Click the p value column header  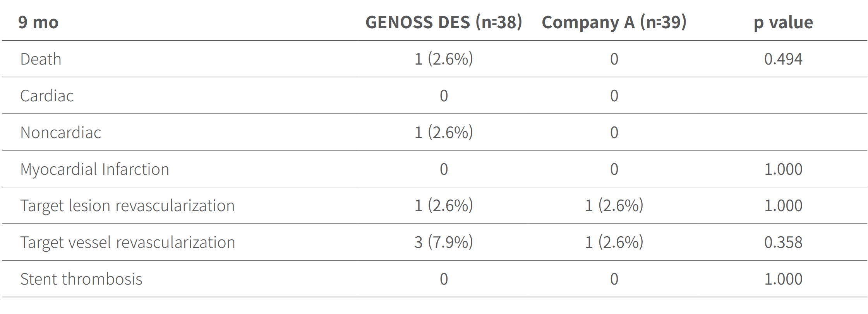pos(783,22)
